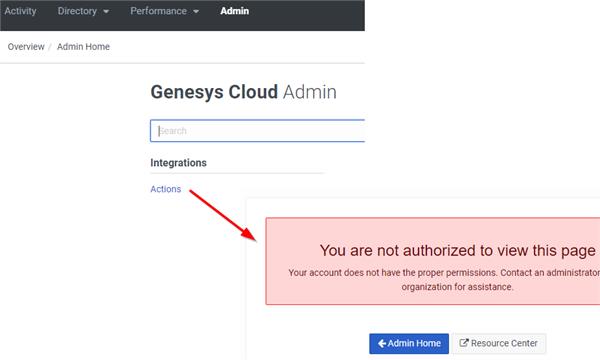The width and height of the screenshot is (600, 360).
Task: Click the external link icon on Resource Center
Action: [463, 343]
